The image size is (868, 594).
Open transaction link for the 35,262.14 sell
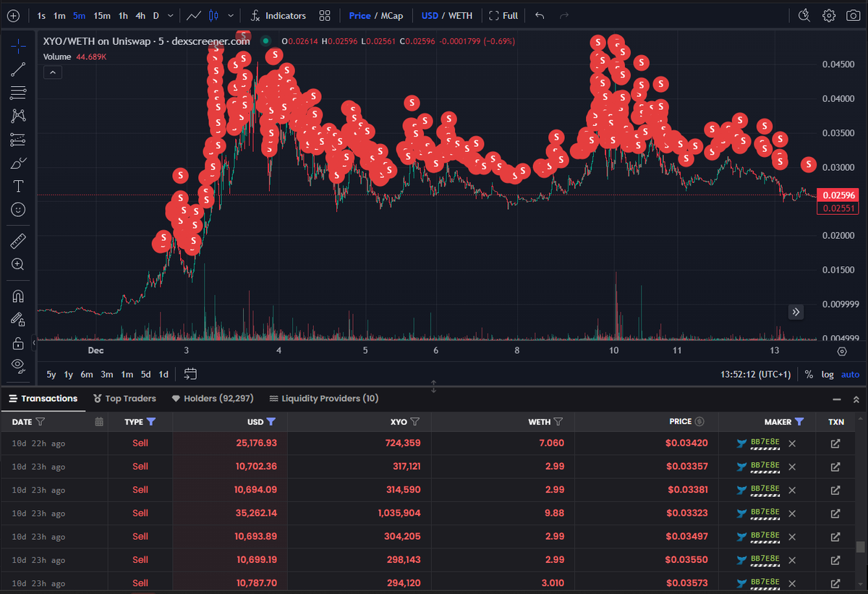pyautogui.click(x=835, y=513)
